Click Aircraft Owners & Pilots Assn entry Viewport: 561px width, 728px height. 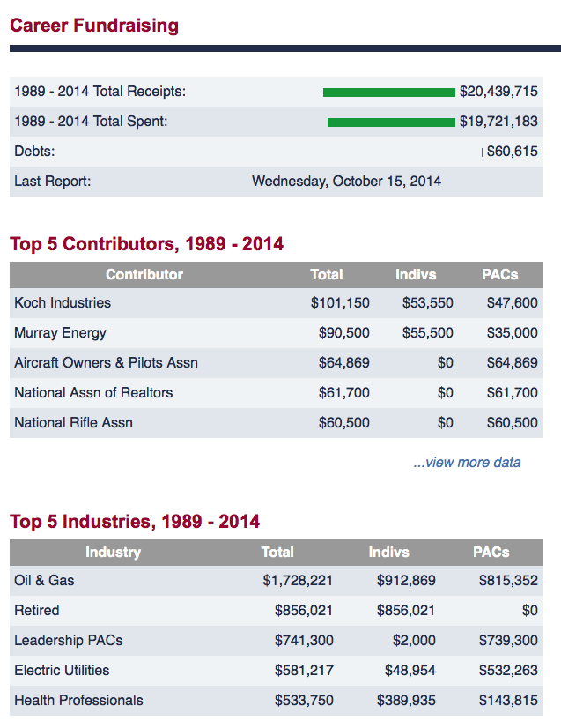107,362
